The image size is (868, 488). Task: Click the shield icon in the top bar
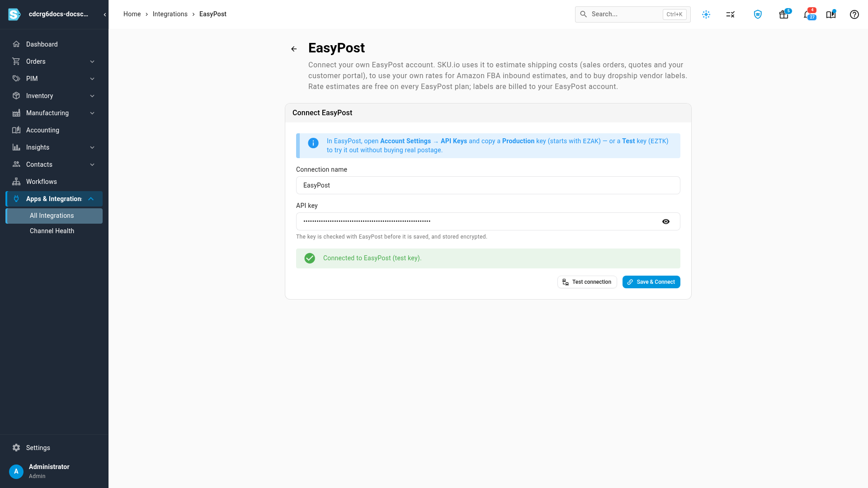click(758, 14)
